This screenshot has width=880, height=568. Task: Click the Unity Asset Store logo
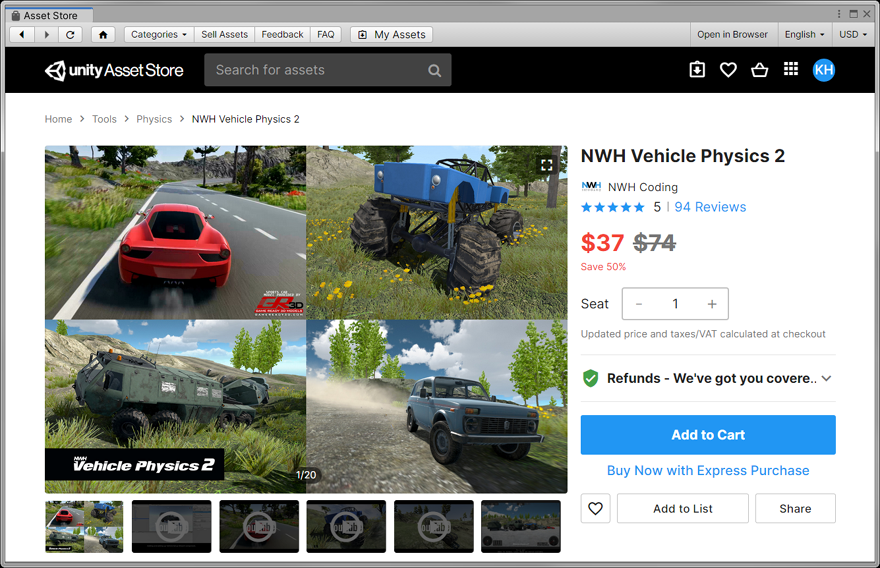114,71
